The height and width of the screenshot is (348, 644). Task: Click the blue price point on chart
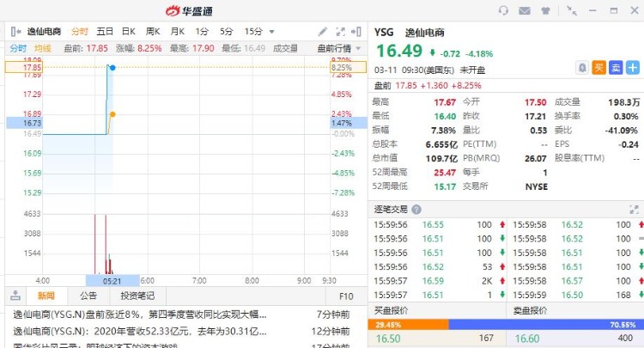point(112,67)
